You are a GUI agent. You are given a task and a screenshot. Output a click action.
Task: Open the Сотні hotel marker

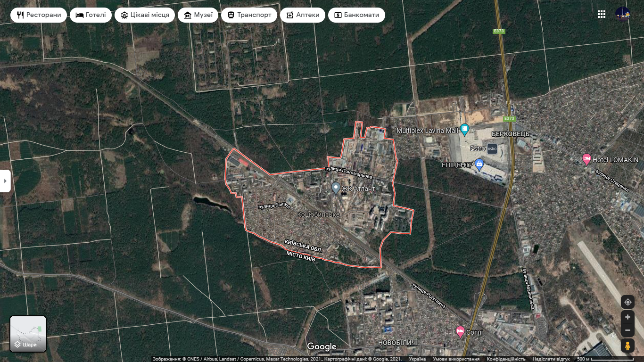pos(460,331)
